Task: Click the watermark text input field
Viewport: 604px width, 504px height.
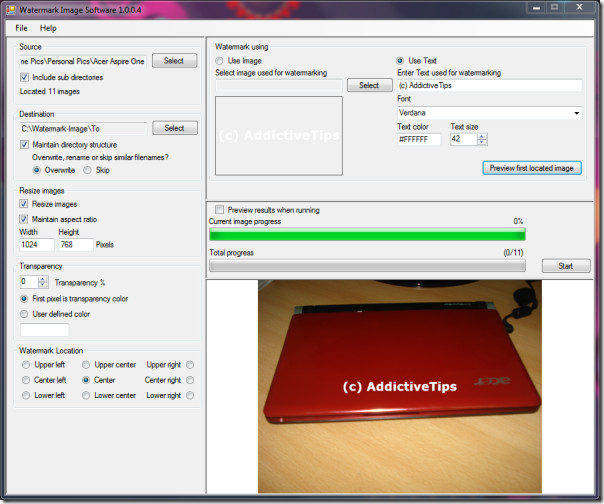Action: click(490, 86)
